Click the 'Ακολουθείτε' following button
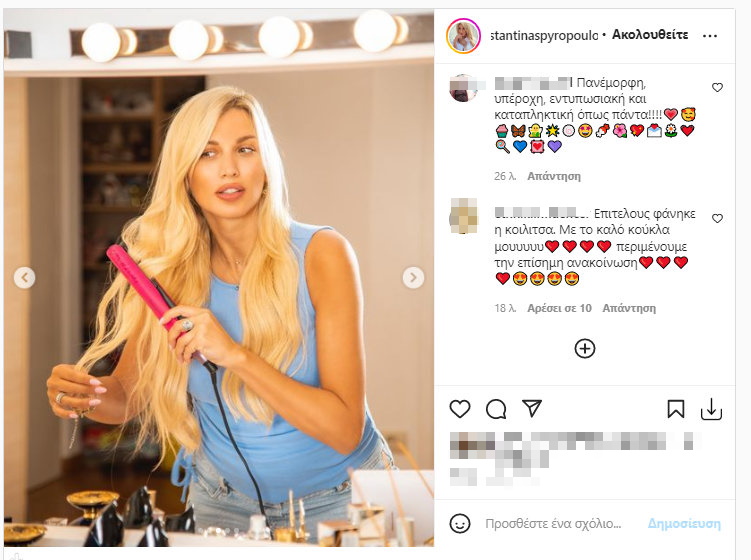 (650, 35)
